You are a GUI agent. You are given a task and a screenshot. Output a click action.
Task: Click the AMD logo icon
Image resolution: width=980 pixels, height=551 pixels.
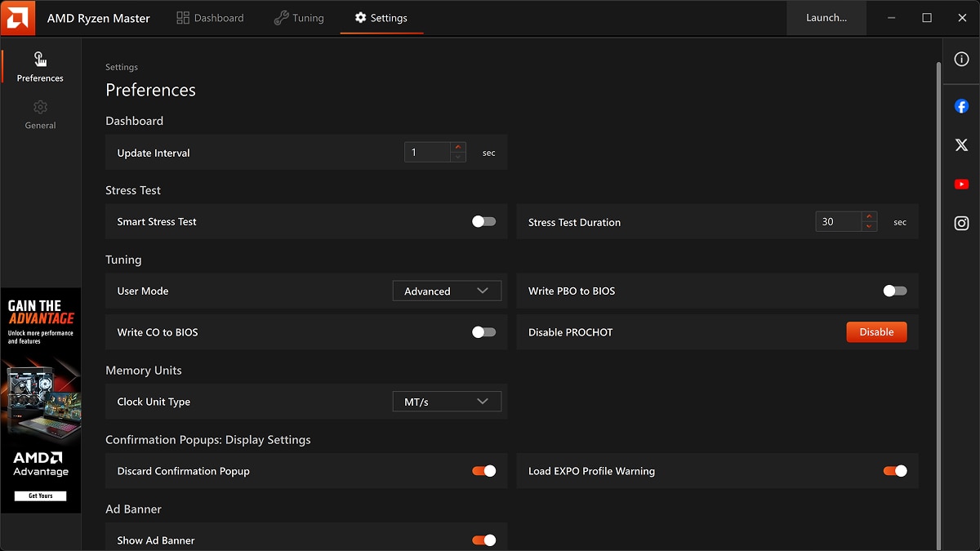(x=18, y=18)
